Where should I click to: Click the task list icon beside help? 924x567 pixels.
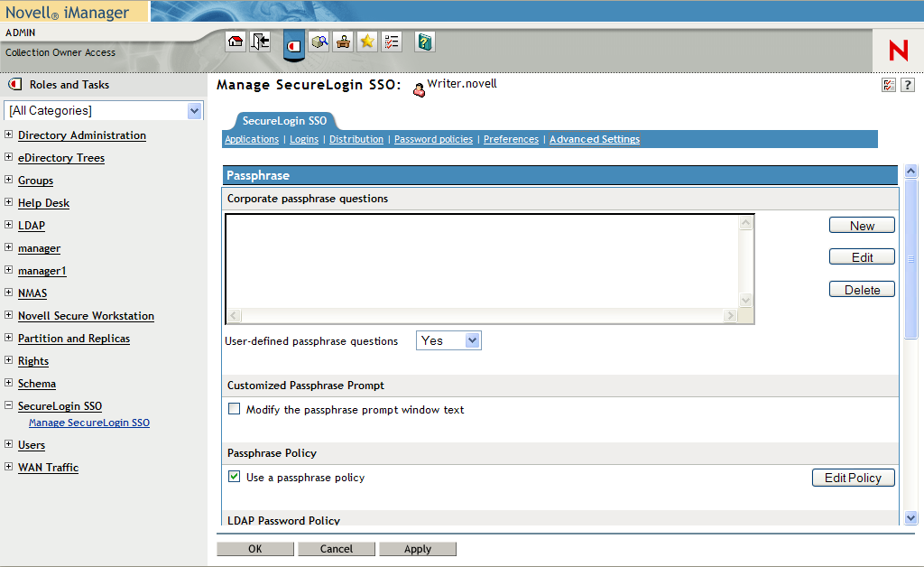889,85
